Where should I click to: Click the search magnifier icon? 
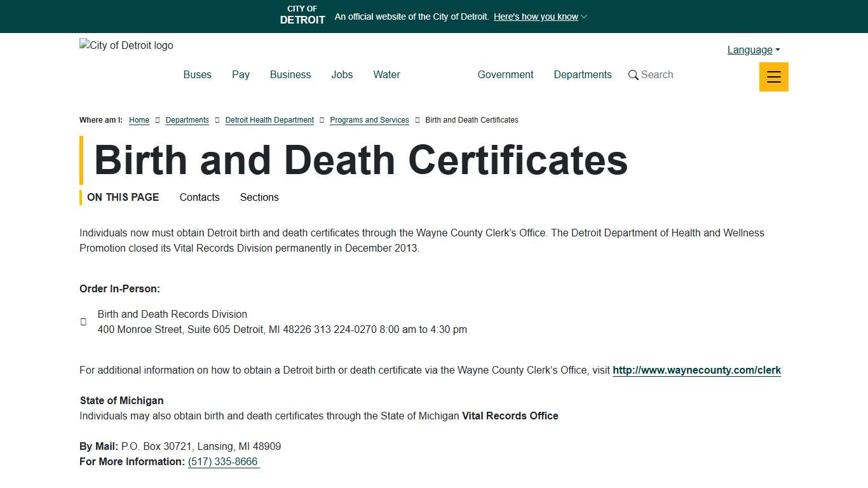tap(633, 74)
